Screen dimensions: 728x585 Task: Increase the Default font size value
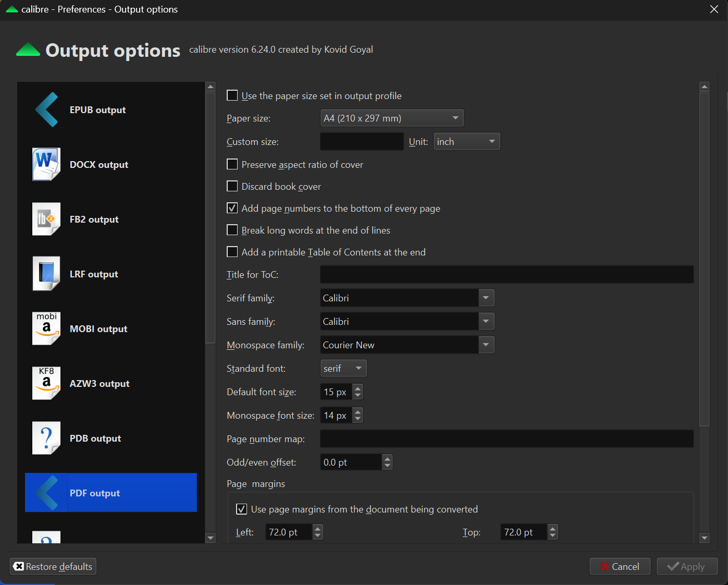(x=357, y=387)
